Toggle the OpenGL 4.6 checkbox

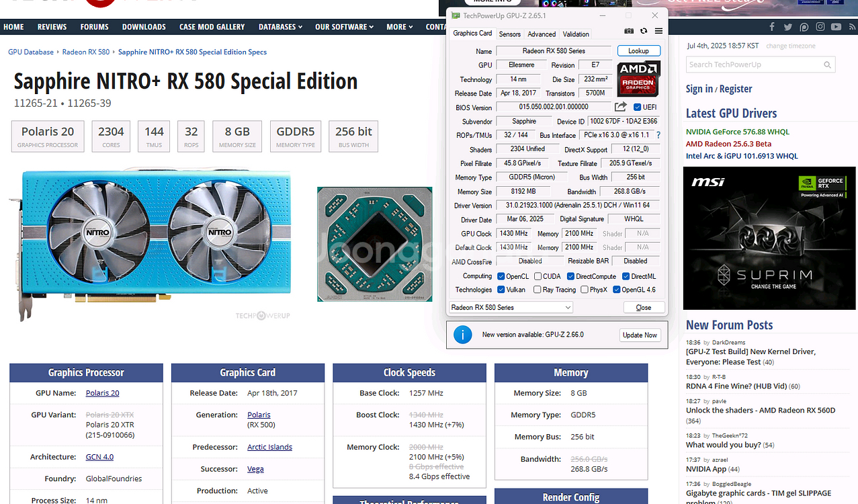point(616,290)
